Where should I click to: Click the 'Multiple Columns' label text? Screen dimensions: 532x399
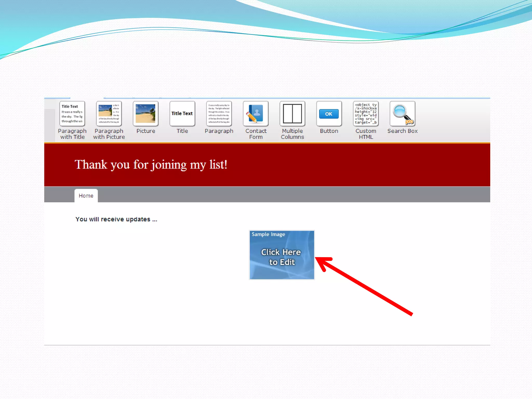292,134
